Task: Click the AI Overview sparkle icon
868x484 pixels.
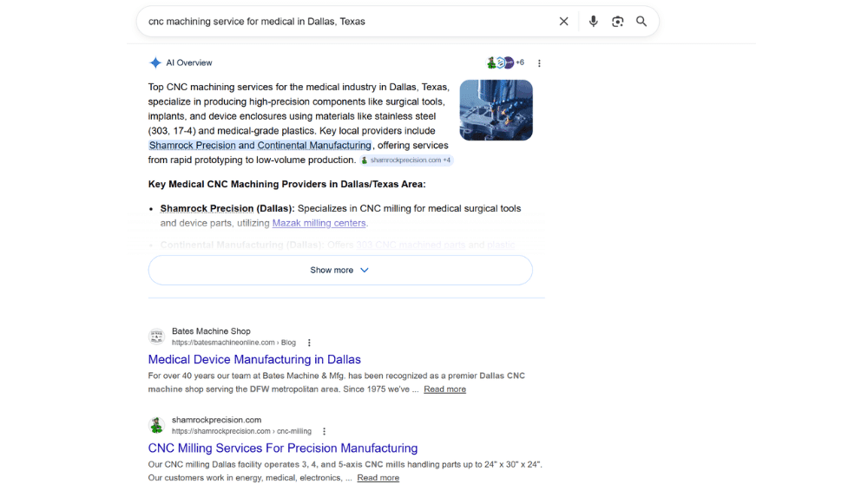Action: (x=155, y=62)
